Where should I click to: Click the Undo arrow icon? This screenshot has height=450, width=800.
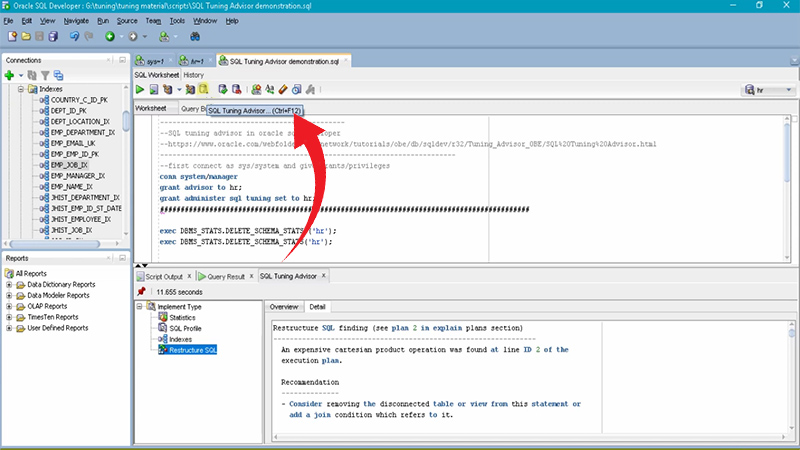(x=74, y=37)
